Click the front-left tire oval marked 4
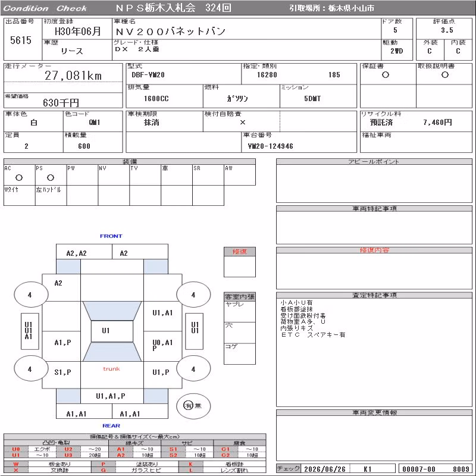Image resolution: width=476 pixels, height=476 pixels. coord(31,295)
